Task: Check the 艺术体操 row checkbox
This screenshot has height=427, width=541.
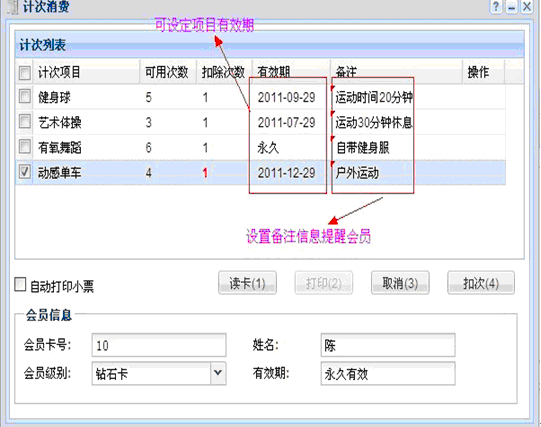Action: click(x=25, y=122)
